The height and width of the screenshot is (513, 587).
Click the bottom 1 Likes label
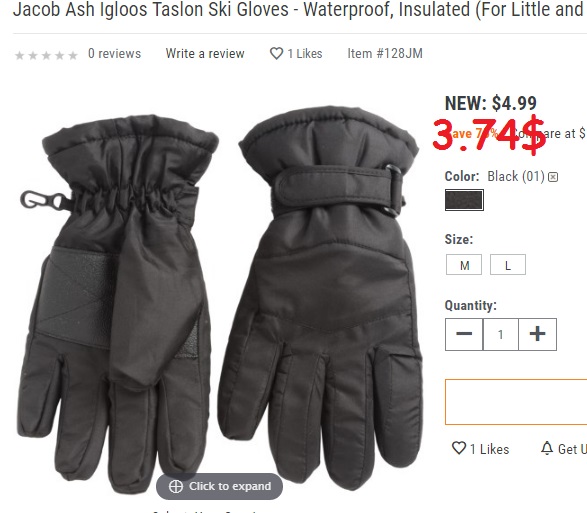489,449
